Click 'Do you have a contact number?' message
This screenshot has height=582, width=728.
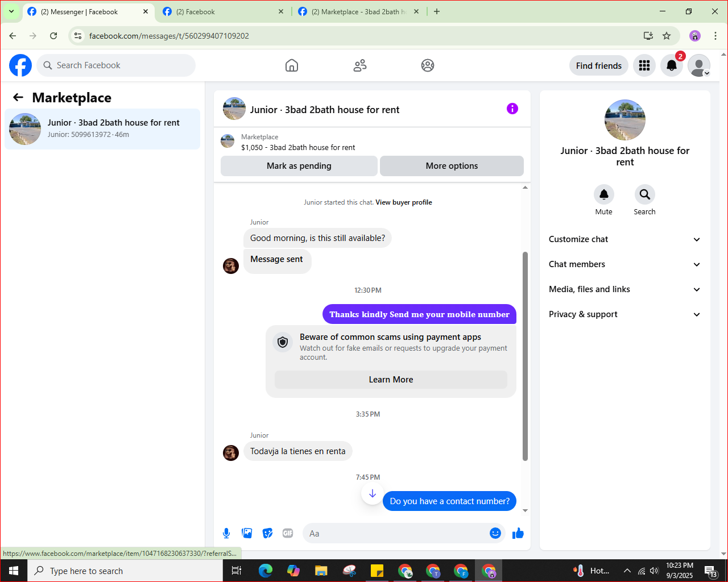coord(450,501)
